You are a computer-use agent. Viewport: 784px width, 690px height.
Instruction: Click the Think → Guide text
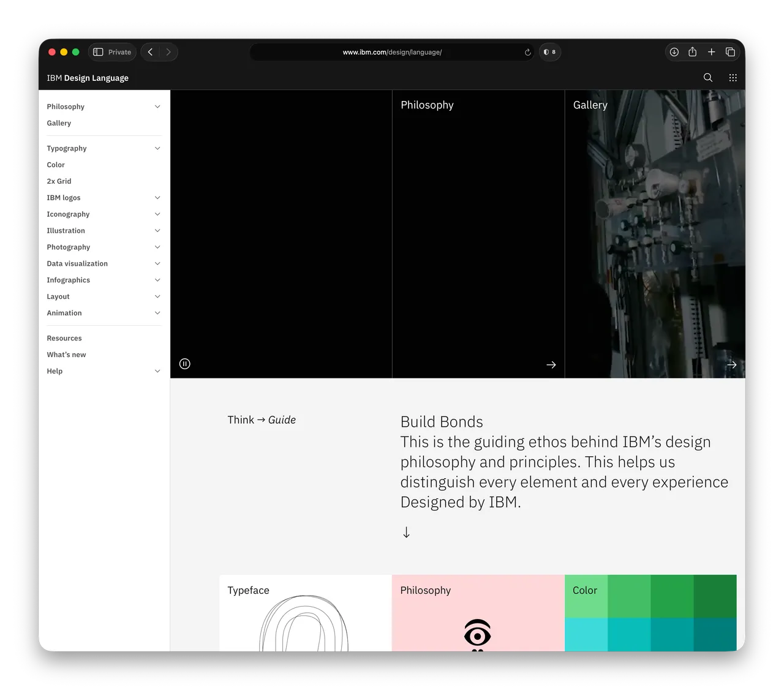[x=262, y=420]
